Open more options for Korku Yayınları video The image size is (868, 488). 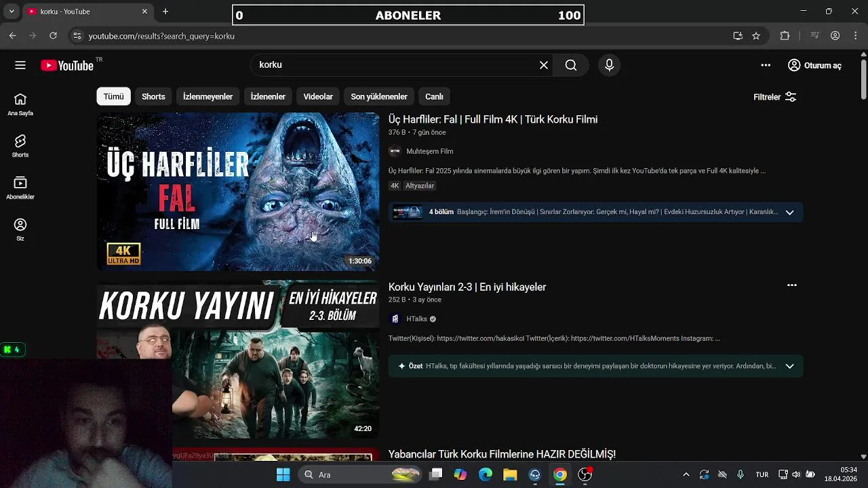click(x=791, y=285)
